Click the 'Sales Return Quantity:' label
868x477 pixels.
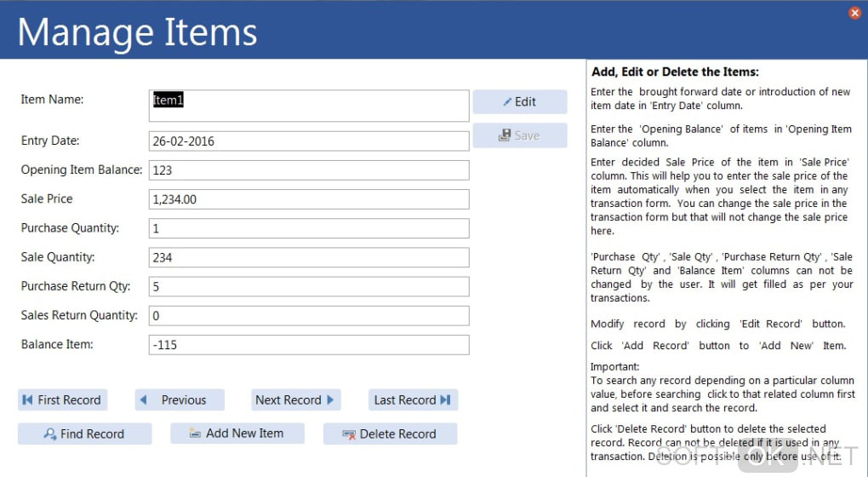pos(79,315)
